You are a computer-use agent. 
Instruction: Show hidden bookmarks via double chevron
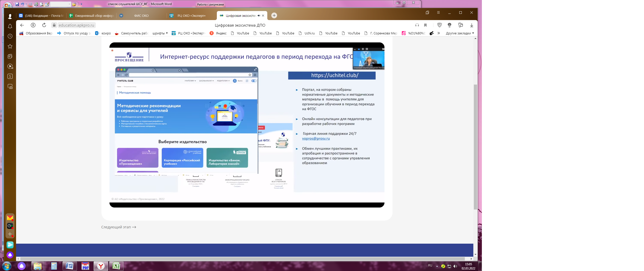click(439, 33)
